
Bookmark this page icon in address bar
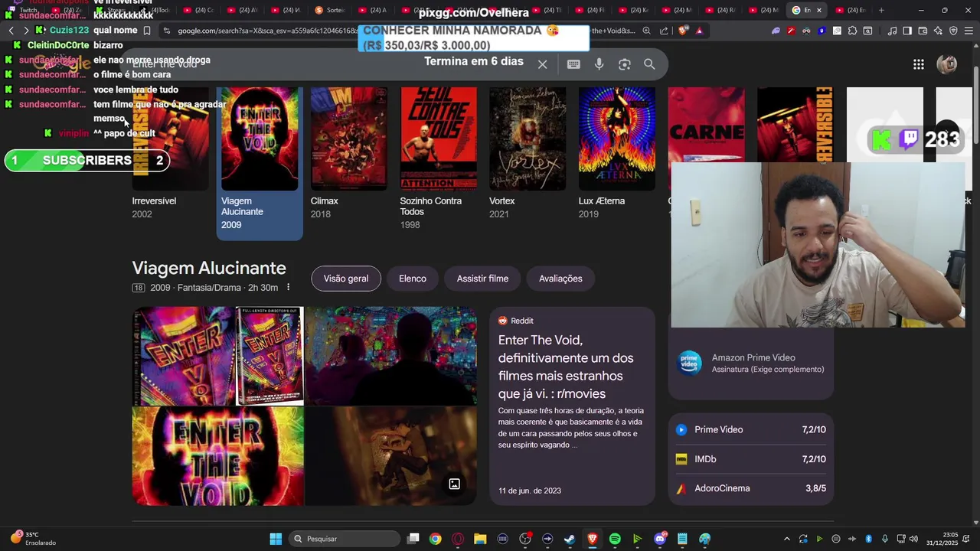tap(146, 31)
